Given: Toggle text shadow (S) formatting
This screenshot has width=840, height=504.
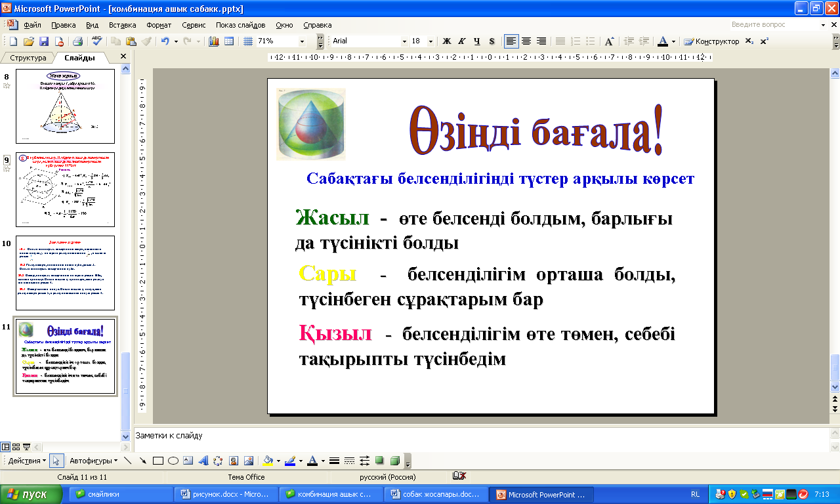Looking at the screenshot, I should (492, 41).
